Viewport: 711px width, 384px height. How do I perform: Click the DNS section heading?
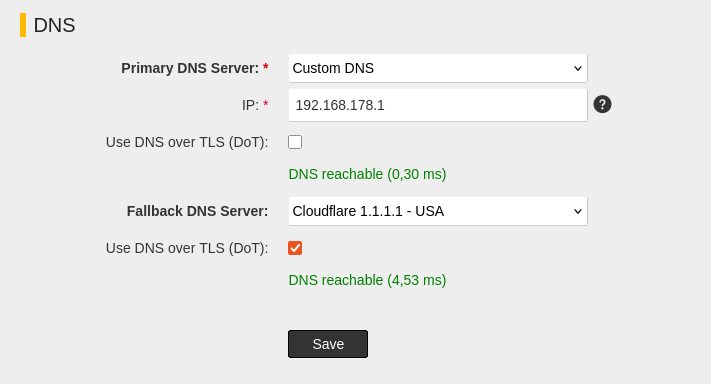(54, 25)
